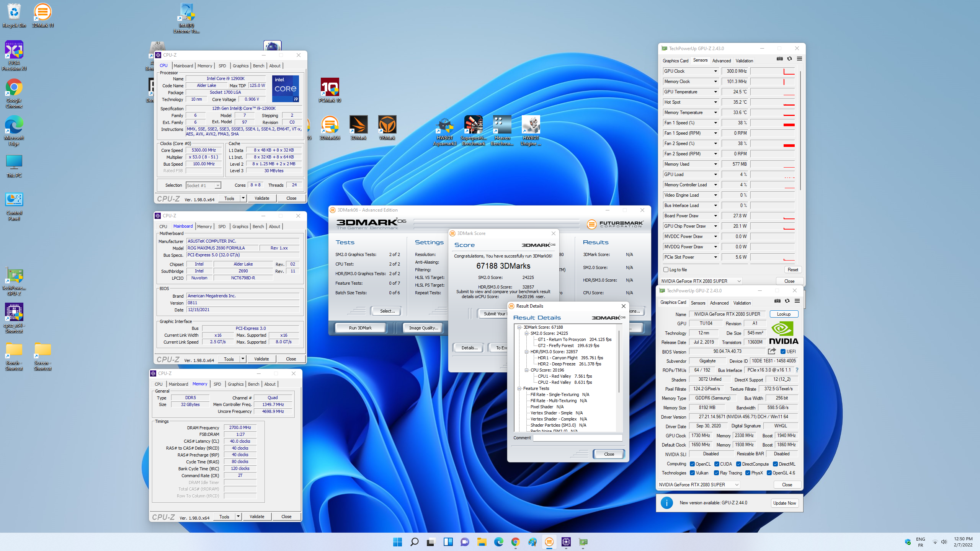The width and height of the screenshot is (980, 551).
Task: Switch to the Graphics tab in Memory CPU-Z window
Action: pos(235,384)
